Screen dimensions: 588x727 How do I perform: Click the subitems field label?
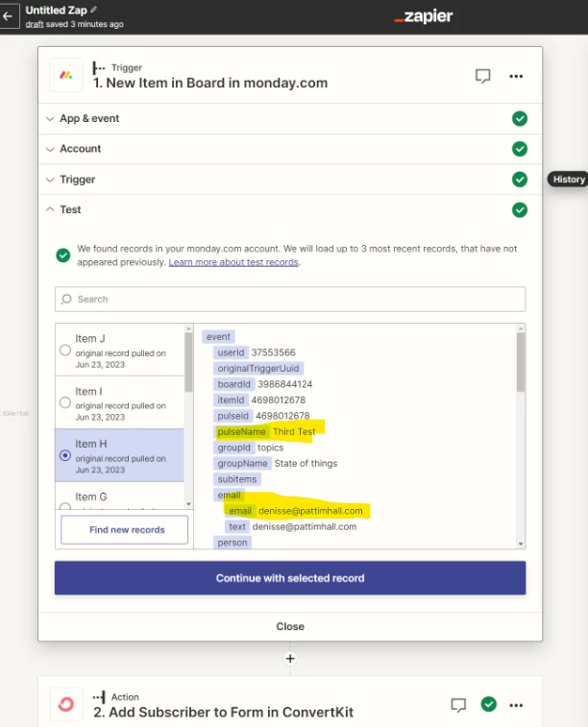(237, 479)
